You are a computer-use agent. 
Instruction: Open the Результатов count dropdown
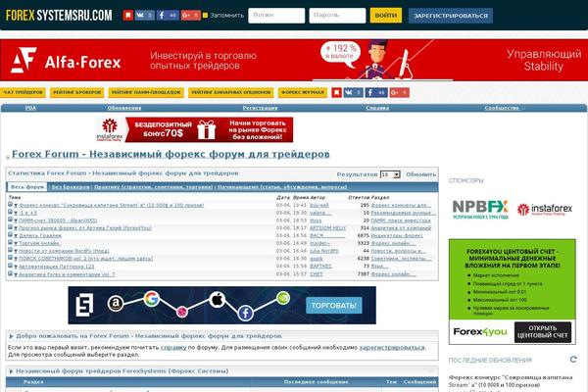pyautogui.click(x=390, y=174)
